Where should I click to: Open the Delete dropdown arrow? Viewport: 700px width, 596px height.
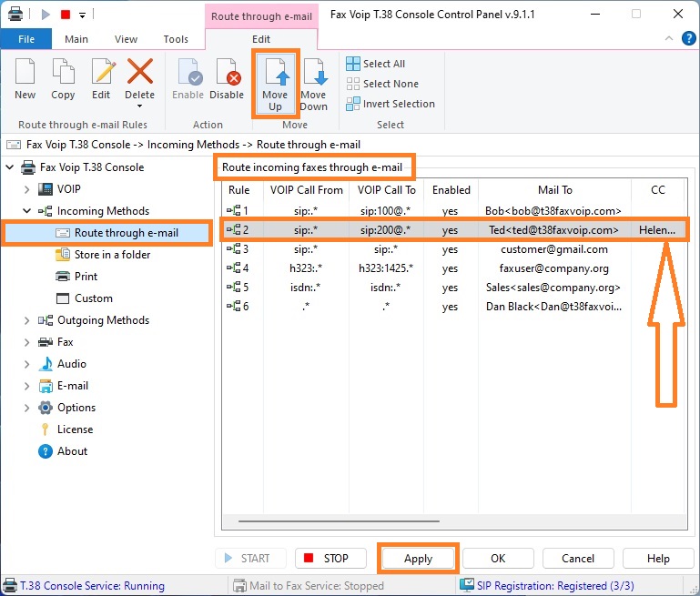(140, 106)
